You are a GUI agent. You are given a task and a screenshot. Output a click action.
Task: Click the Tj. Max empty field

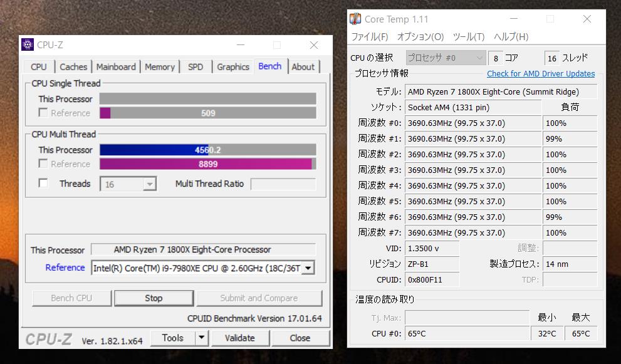click(467, 317)
